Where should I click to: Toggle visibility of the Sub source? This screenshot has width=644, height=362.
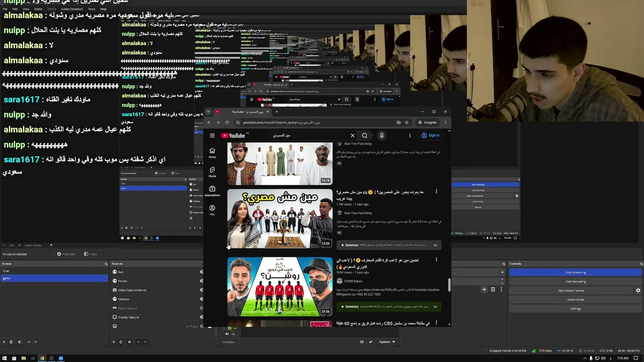[x=202, y=272]
